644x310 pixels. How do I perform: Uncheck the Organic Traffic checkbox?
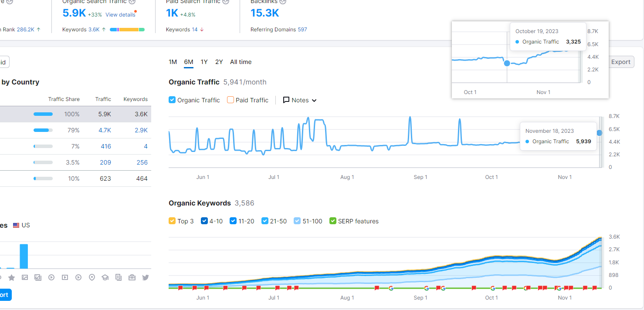tap(172, 100)
